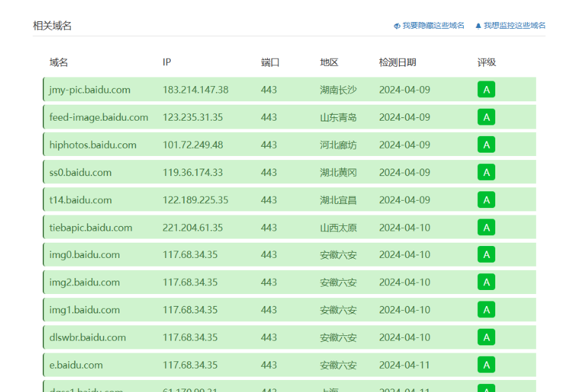The height and width of the screenshot is (392, 584).
Task: Click the A rating badge for tiebapic.baidu.com
Action: pos(487,227)
